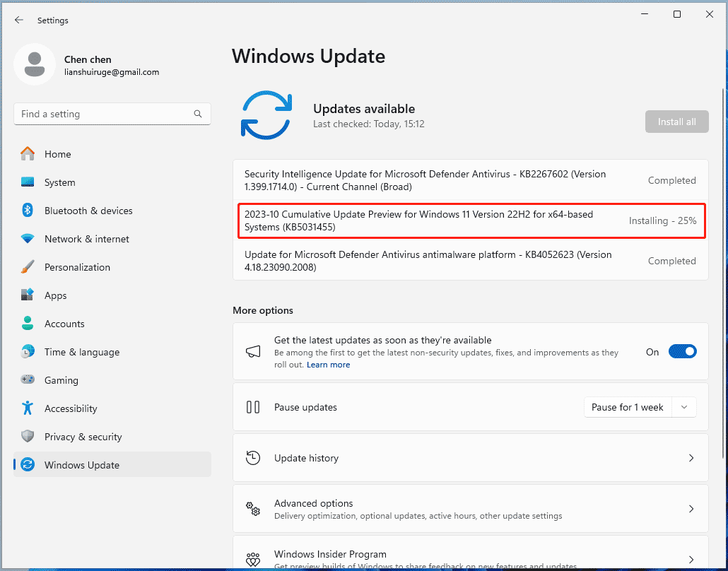Click the Security Intelligence Update KB2267602 entry

pos(471,180)
